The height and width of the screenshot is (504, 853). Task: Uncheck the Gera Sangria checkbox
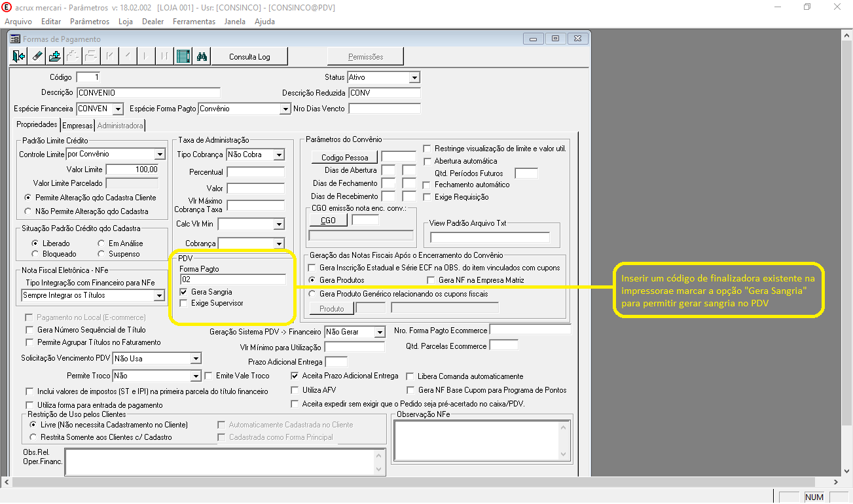pos(184,292)
